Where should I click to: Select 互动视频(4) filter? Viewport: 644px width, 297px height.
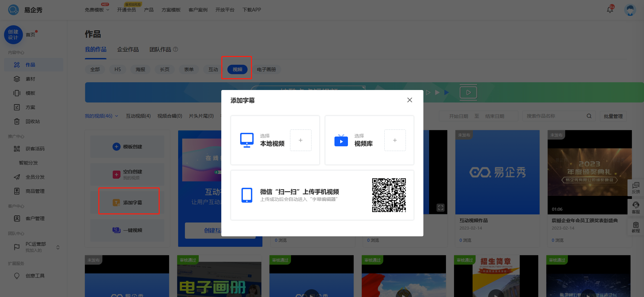coord(138,116)
